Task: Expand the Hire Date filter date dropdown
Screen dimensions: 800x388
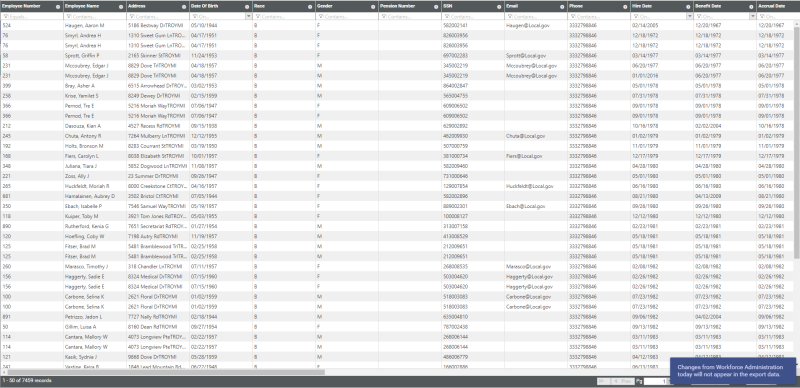Action: click(689, 16)
